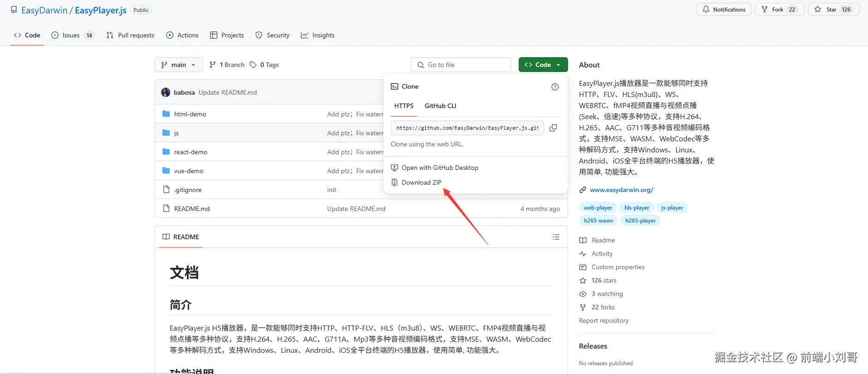Select the GitHub CLI clone tab
The width and height of the screenshot is (868, 374).
[440, 106]
